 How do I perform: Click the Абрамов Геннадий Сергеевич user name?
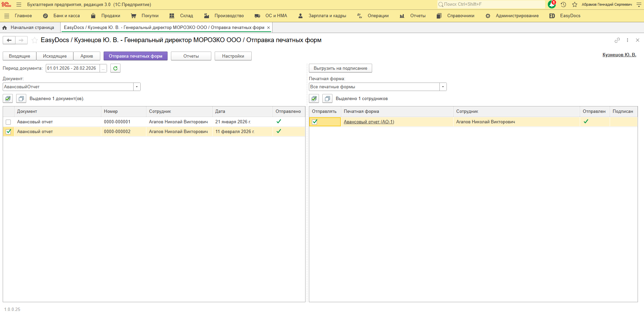[x=607, y=5]
